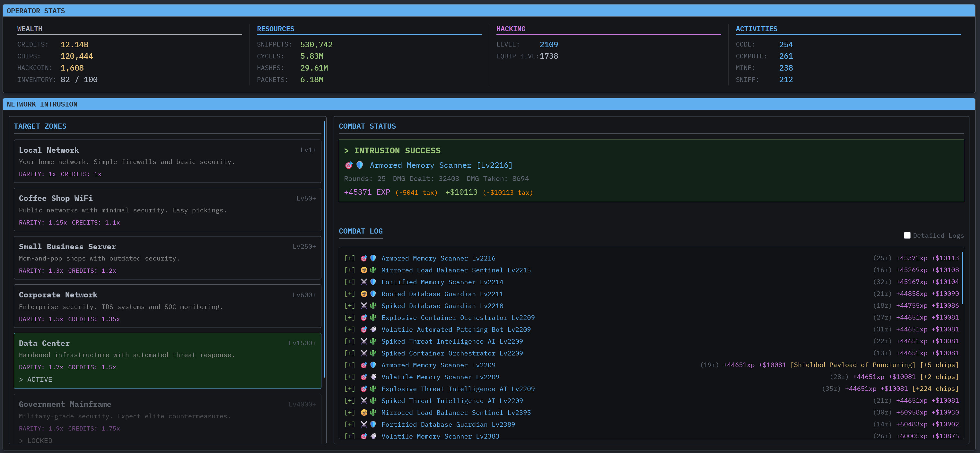The width and height of the screenshot is (980, 453).
Task: Select the Coffee Shop WiFi target zone
Action: click(x=167, y=209)
